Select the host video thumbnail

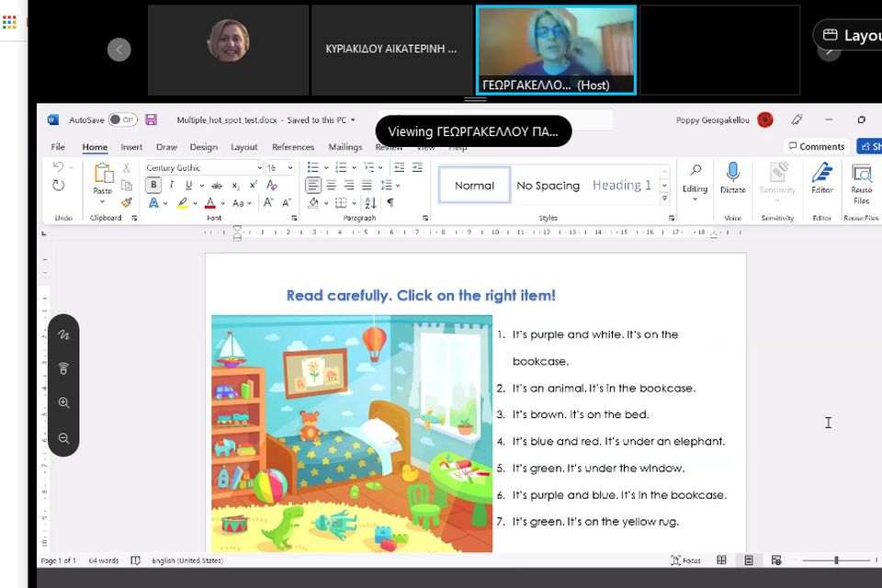(x=556, y=50)
